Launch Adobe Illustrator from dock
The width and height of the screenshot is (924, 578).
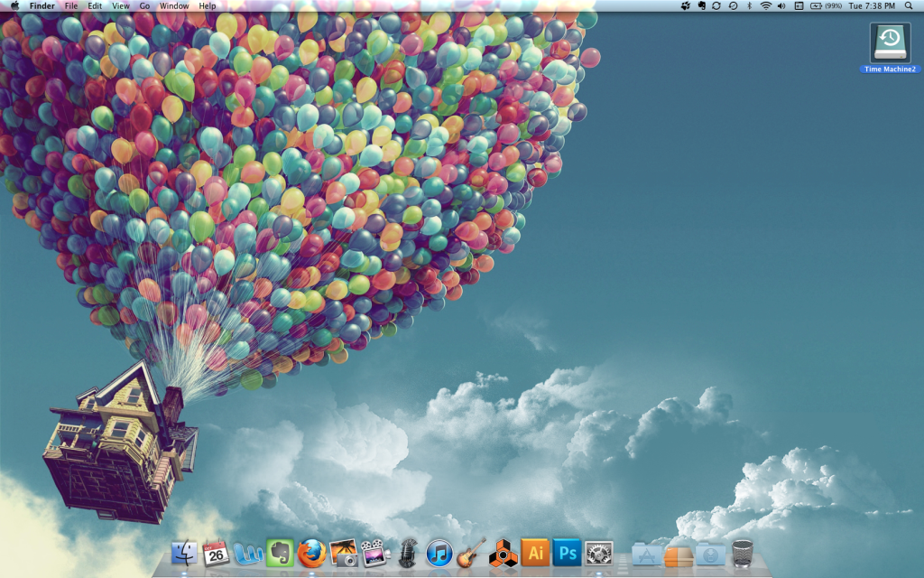[535, 553]
